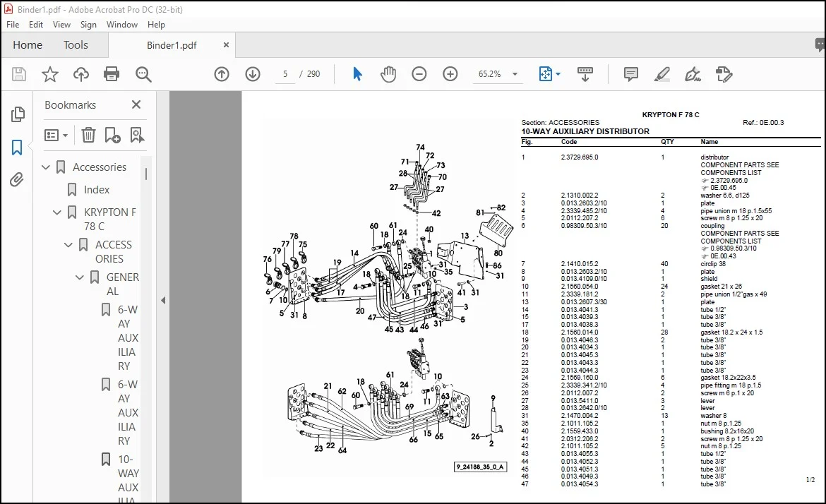Click the page number input field

(285, 74)
